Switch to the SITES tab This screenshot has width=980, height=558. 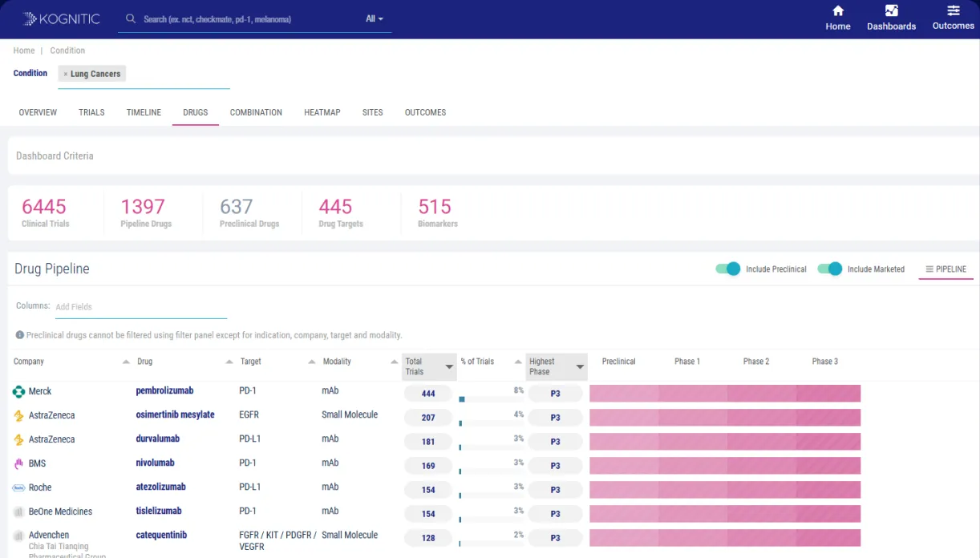pyautogui.click(x=372, y=112)
